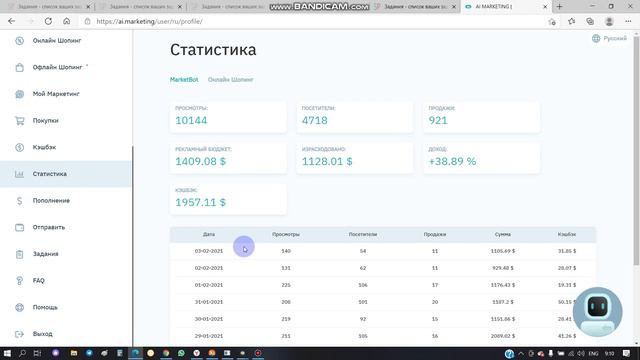Click the FAQ question icon
The image size is (640, 360).
click(19, 281)
